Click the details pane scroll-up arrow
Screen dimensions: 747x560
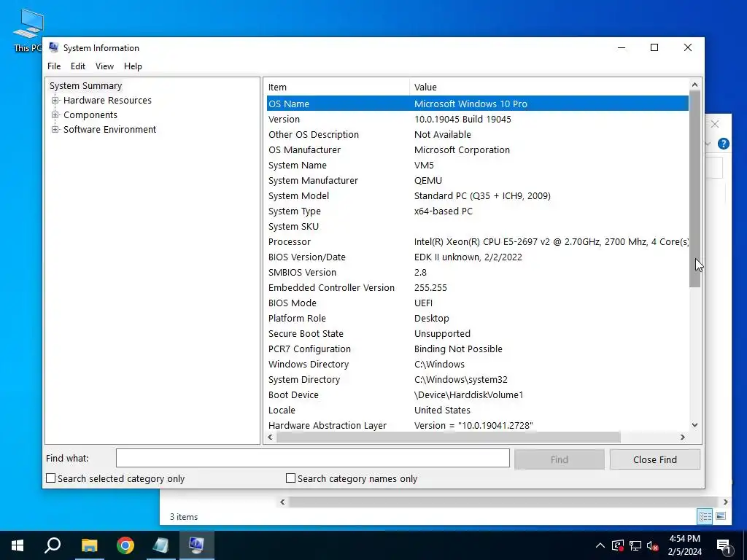coord(694,85)
